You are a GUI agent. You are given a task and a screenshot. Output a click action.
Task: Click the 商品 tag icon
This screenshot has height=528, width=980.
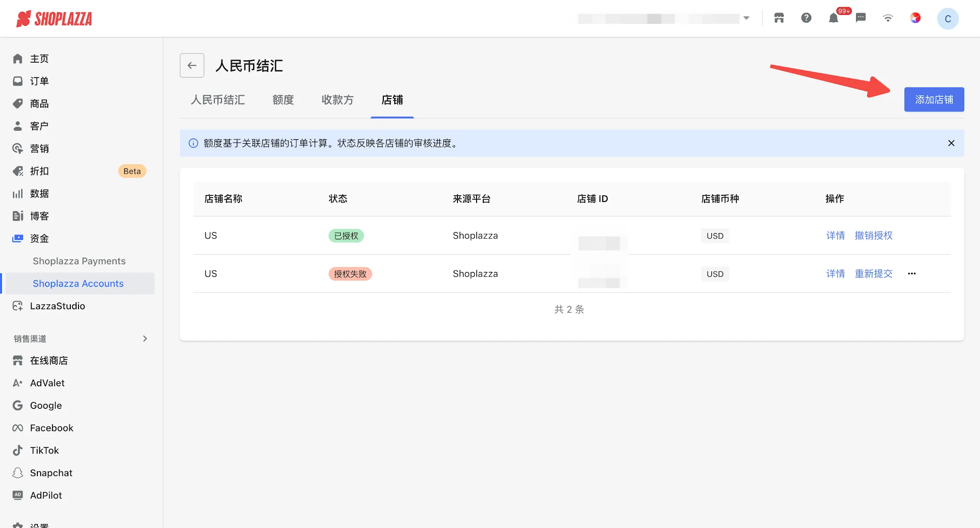click(x=18, y=103)
